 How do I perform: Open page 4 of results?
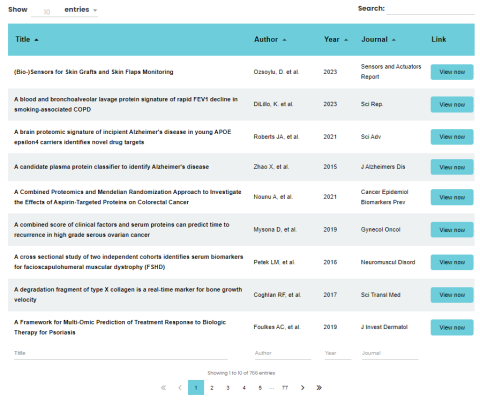tap(244, 388)
